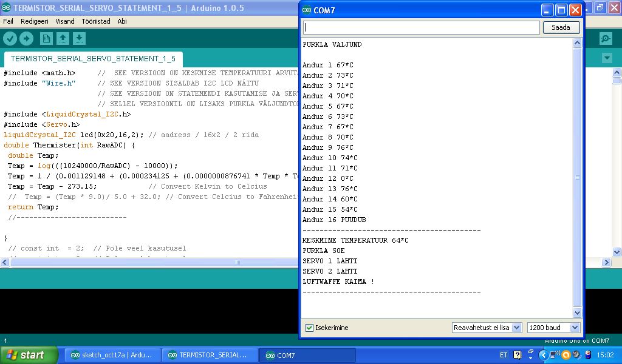Select the TERMISTOR_SERIAL_SERVO_STATEMENT_1_5 tab
The height and width of the screenshot is (364, 622).
pos(93,59)
